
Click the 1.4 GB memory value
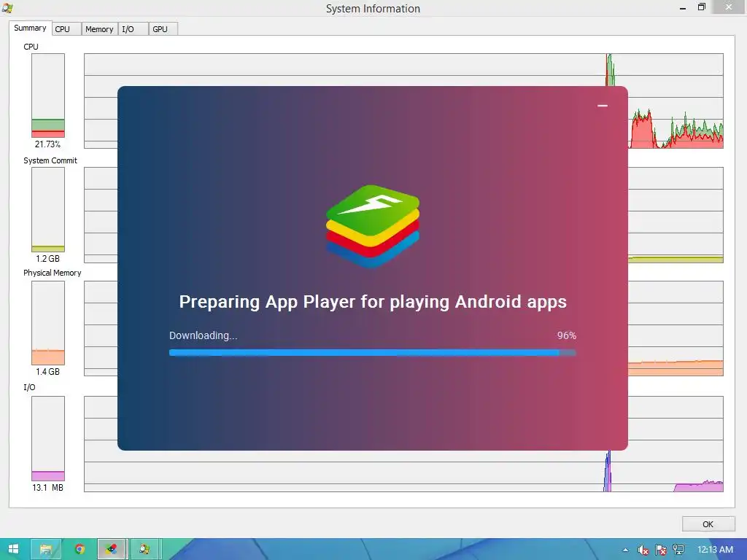[47, 371]
